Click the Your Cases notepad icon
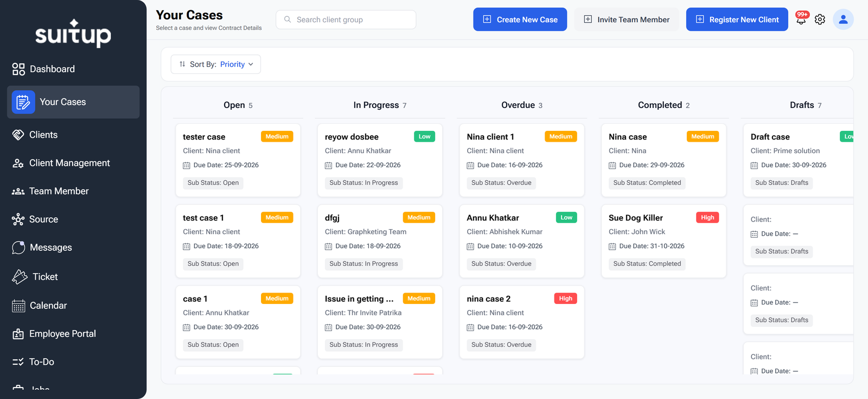The height and width of the screenshot is (399, 868). point(23,102)
